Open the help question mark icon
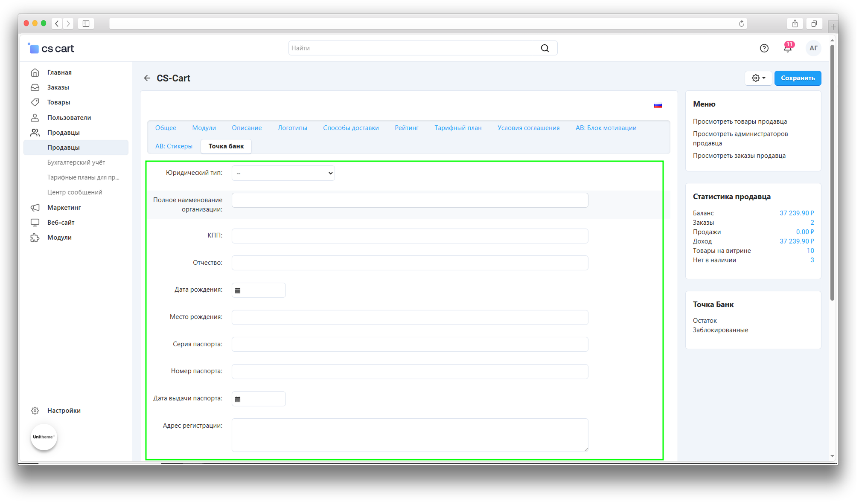859x504 pixels. pos(764,48)
